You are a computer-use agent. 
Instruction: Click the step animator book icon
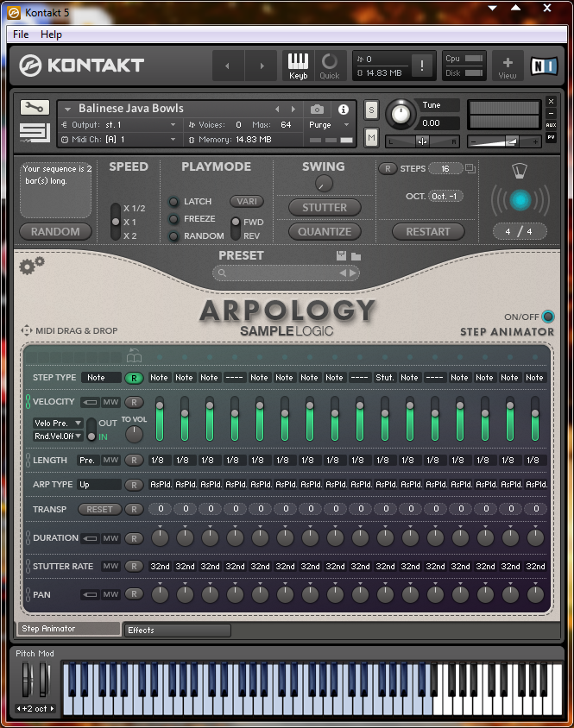tap(135, 356)
